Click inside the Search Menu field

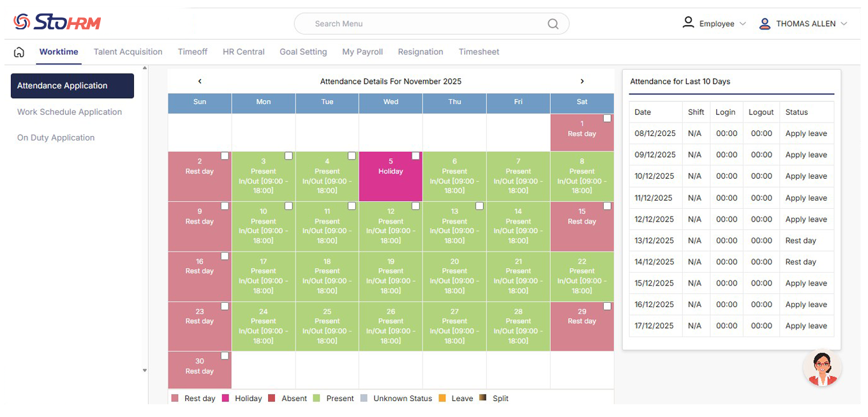[x=415, y=23]
